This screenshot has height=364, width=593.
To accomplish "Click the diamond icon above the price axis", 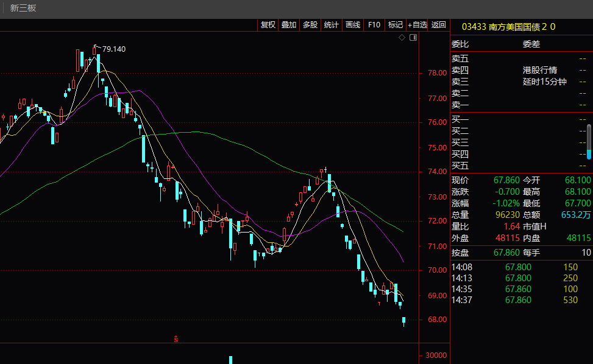I will [x=402, y=38].
